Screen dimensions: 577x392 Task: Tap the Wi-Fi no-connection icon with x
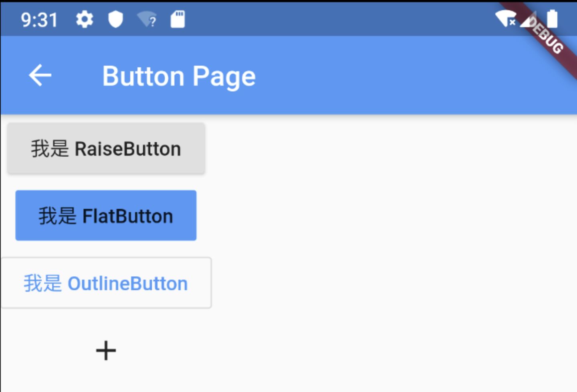point(506,19)
